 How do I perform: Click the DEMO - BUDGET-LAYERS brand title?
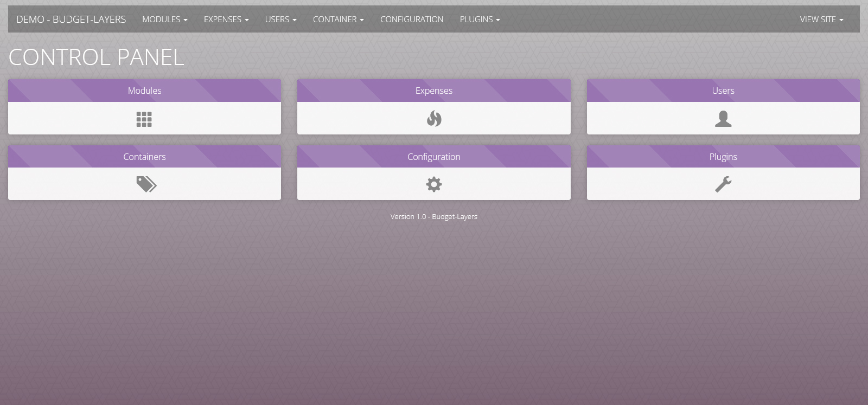tap(71, 20)
